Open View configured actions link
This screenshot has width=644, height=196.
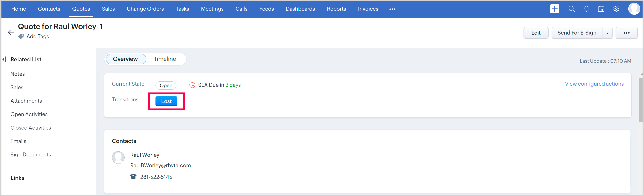[x=594, y=84]
